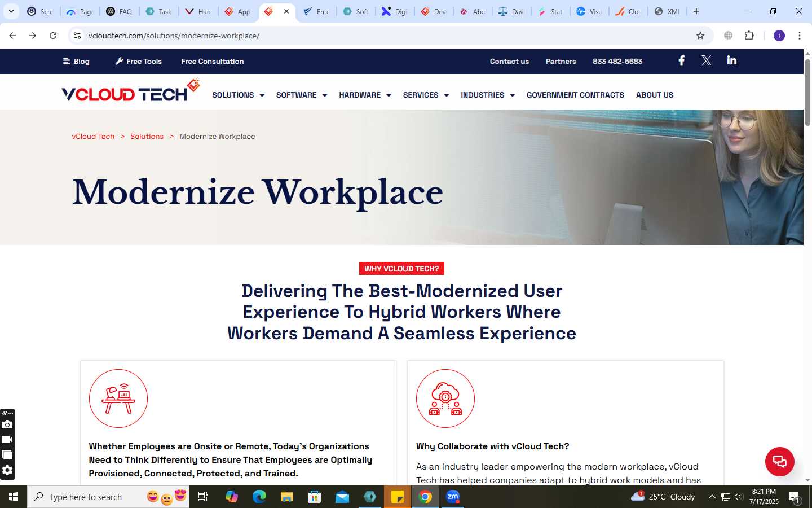The image size is (812, 508).
Task: Click the Windows taskbar search box
Action: [x=108, y=497]
